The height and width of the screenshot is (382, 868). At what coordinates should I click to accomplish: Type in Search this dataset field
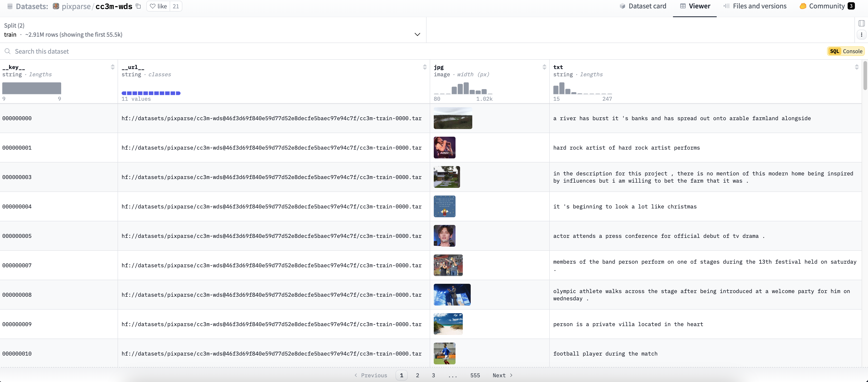(202, 51)
